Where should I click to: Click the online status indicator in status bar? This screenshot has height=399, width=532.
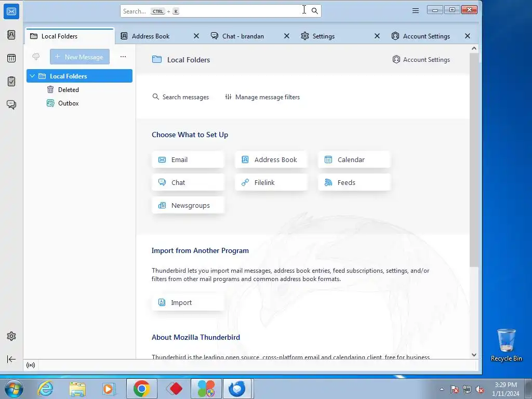(x=31, y=365)
